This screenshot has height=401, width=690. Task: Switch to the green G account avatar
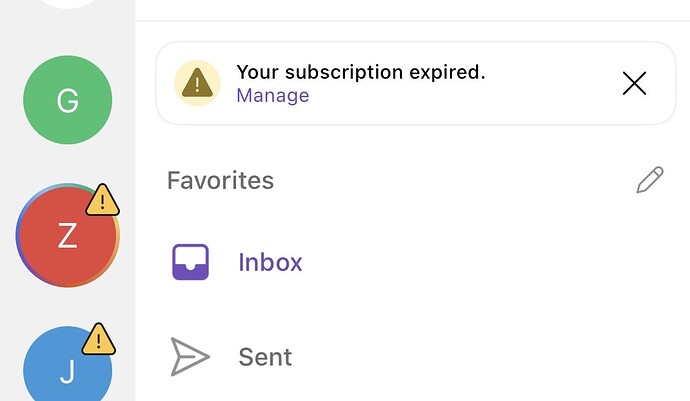(x=67, y=100)
